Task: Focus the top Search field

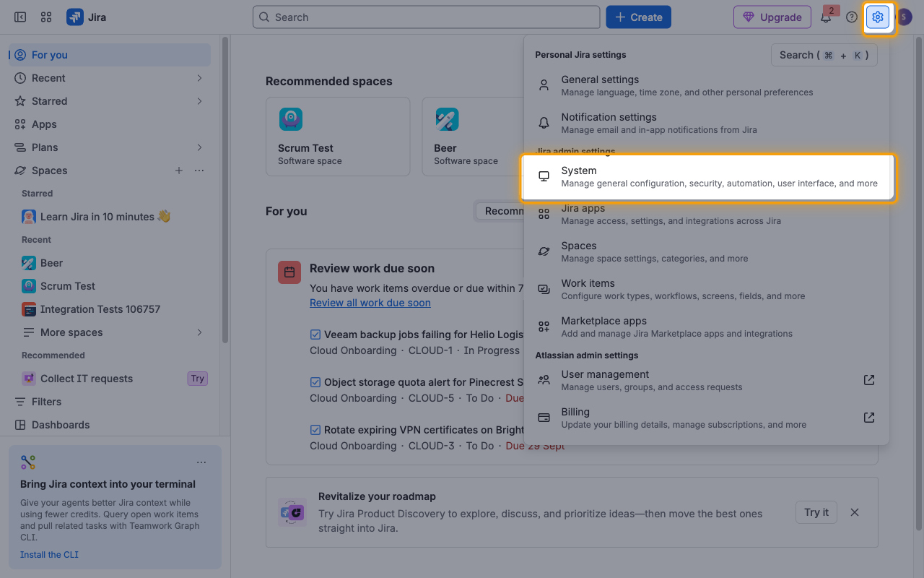Action: 426,17
